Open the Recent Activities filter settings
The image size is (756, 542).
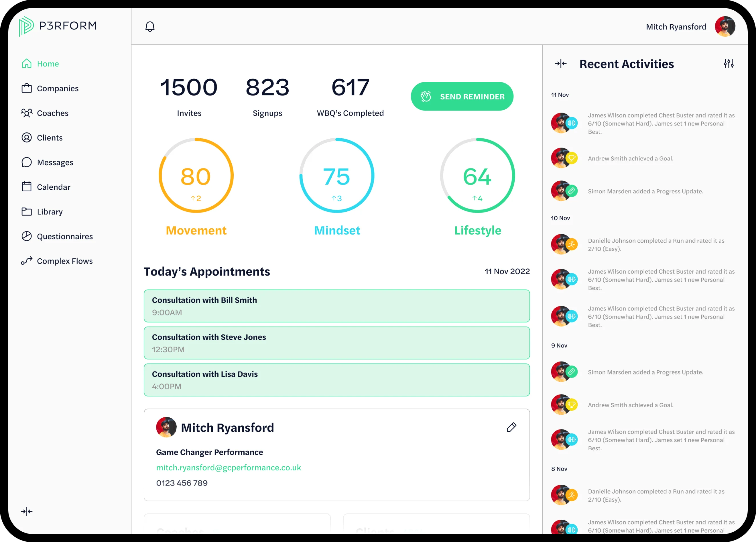729,63
